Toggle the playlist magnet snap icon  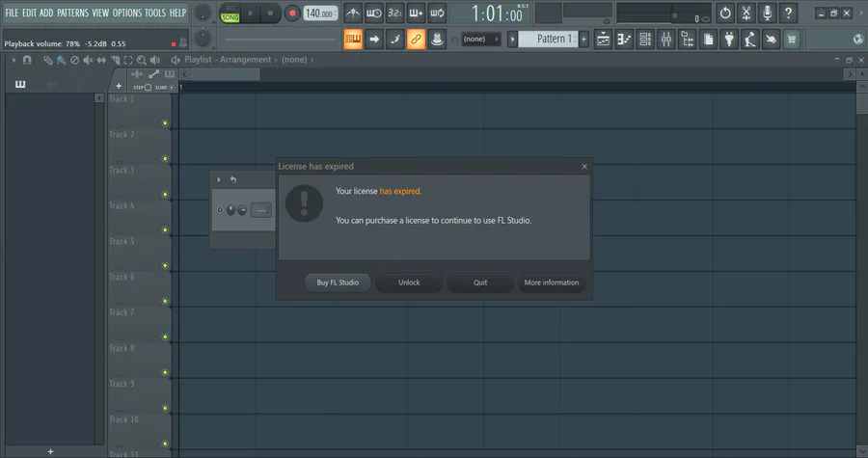[27, 60]
